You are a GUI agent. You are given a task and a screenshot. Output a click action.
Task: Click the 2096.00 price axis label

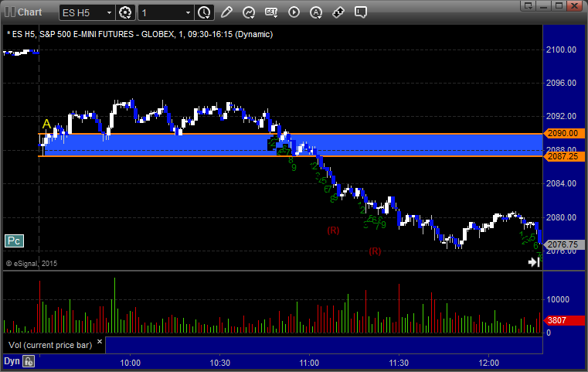(x=561, y=83)
